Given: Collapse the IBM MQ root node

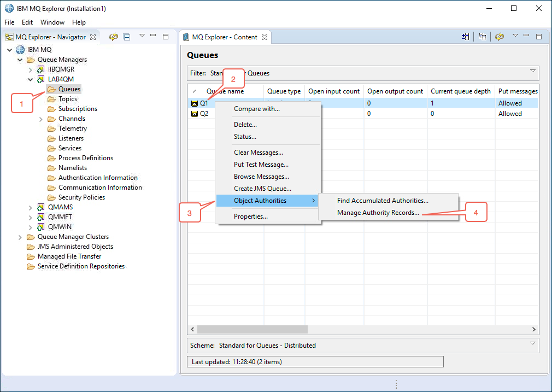Looking at the screenshot, I should click(10, 50).
